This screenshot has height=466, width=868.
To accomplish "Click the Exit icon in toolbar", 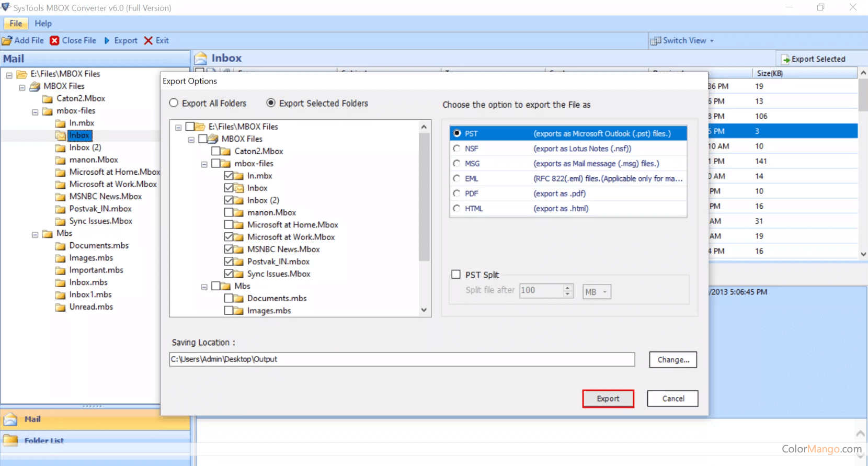I will tap(149, 41).
